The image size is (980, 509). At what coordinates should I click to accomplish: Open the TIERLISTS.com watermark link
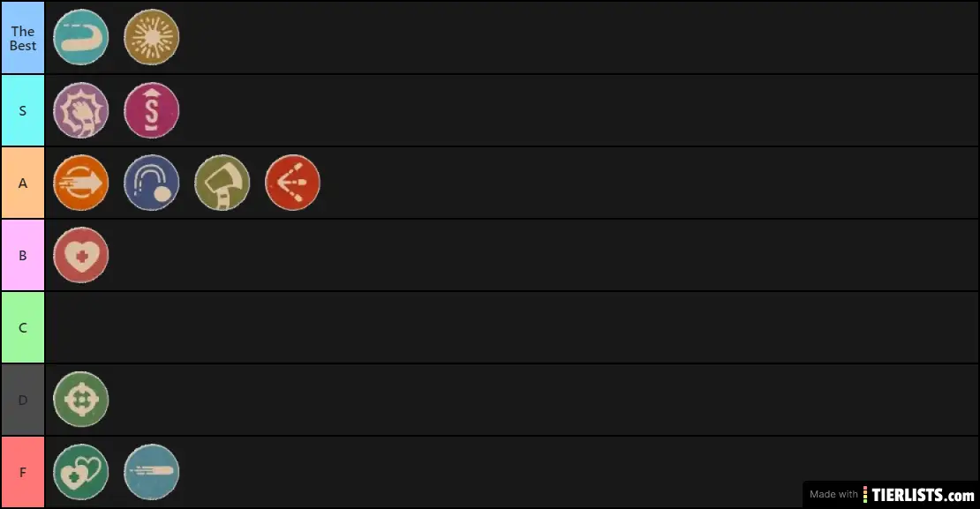pos(892,494)
